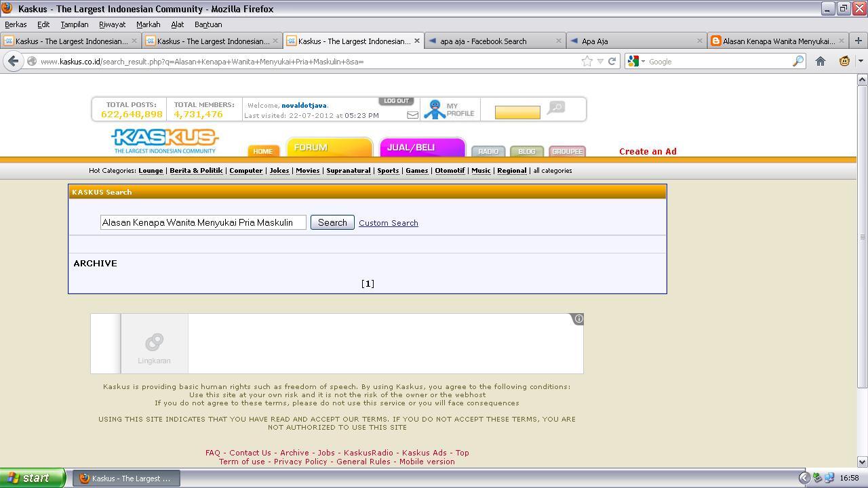Open the Privacy Policy footer link
The height and width of the screenshot is (488, 868).
pyautogui.click(x=300, y=462)
